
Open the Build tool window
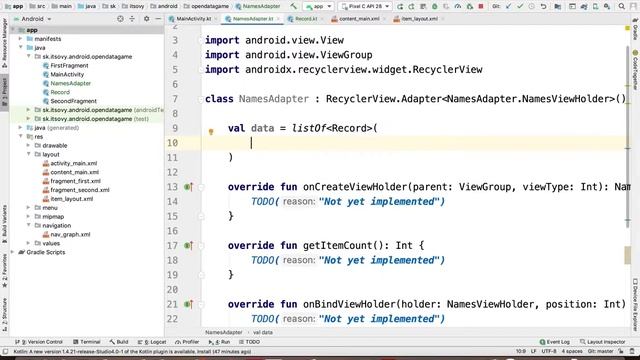click(119, 342)
